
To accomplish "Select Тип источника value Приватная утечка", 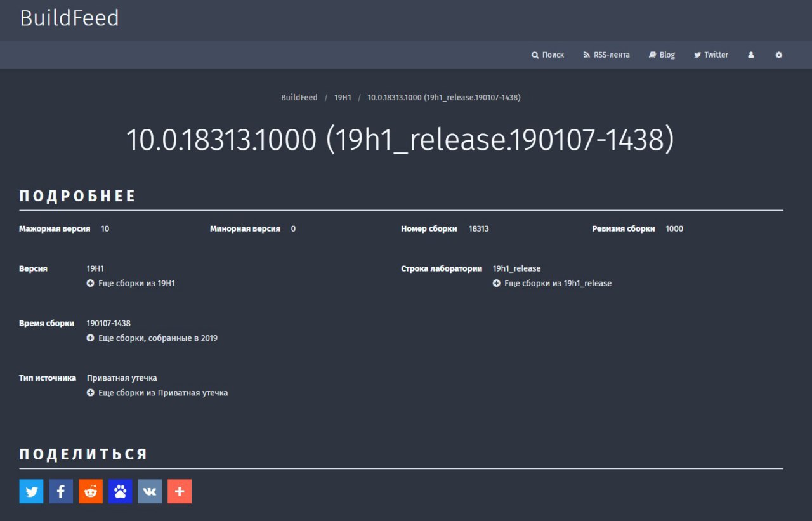I will coord(122,378).
